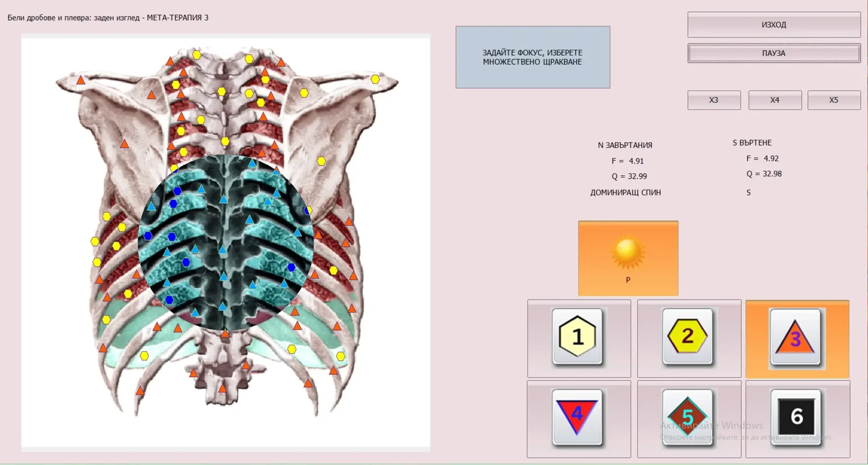
Task: Select orange triangle marker on left shoulder tip
Action: tap(81, 81)
